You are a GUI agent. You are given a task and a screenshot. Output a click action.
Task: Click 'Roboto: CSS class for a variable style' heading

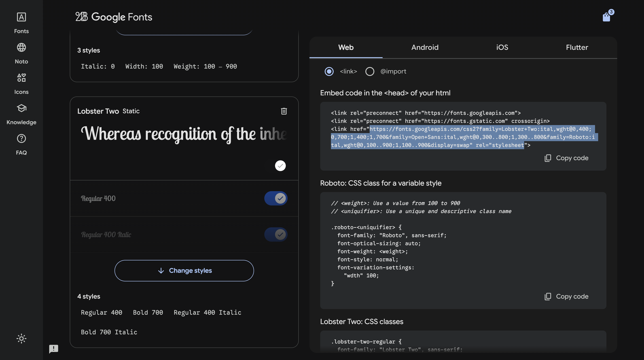click(x=381, y=183)
